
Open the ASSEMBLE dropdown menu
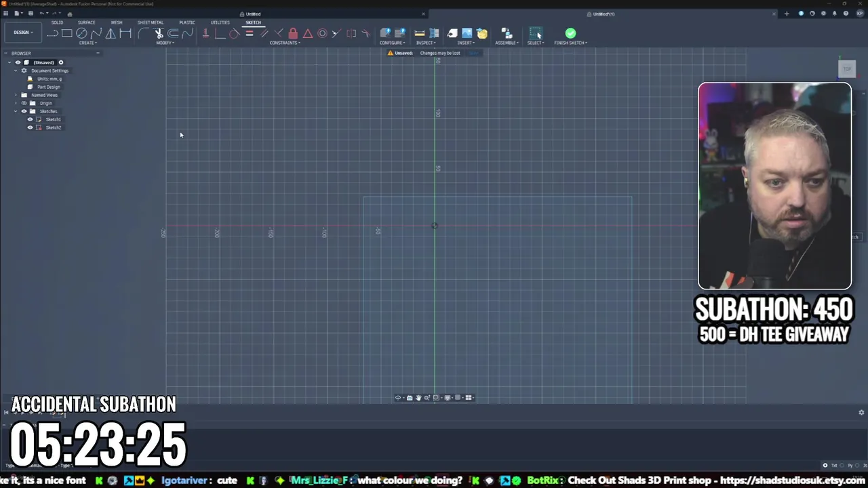[507, 43]
